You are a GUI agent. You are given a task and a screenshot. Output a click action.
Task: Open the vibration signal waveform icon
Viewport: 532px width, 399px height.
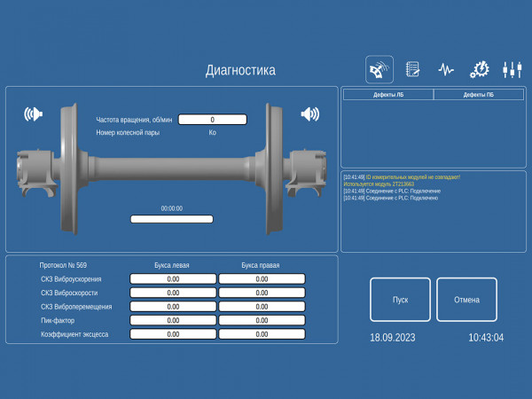(x=446, y=69)
